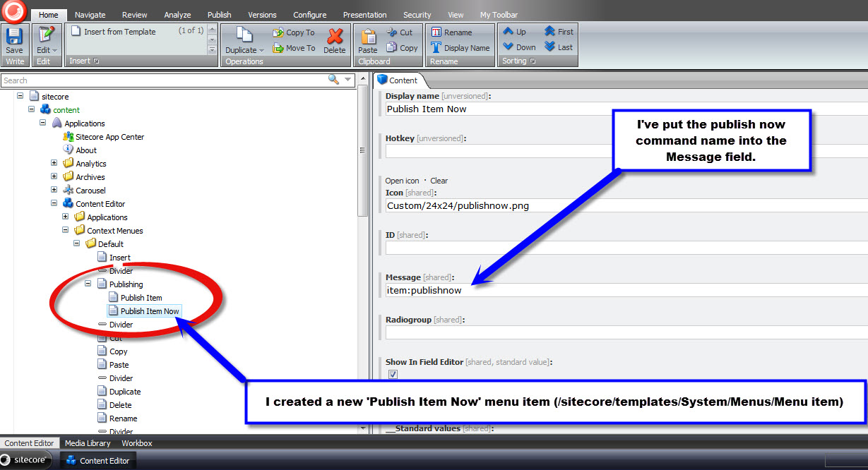Click the Open icon link

coord(403,181)
